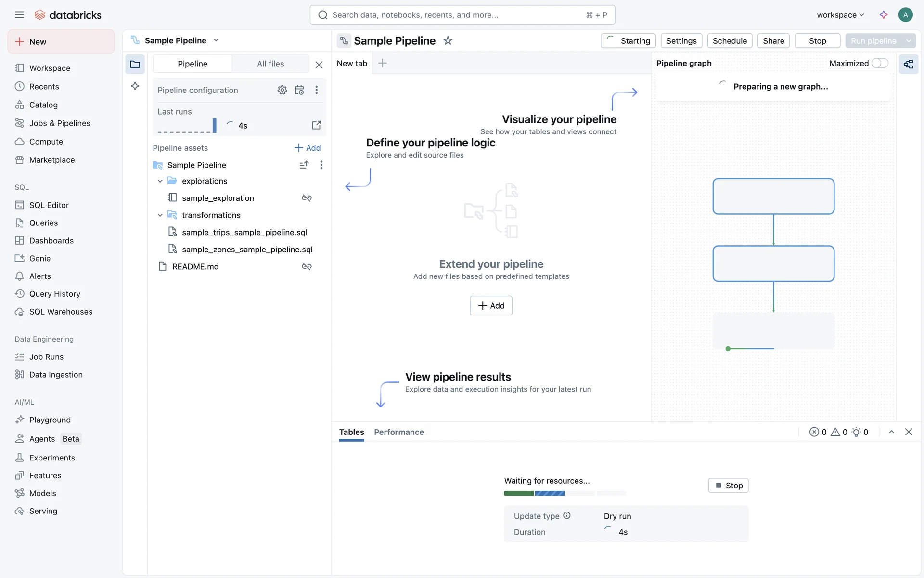Click the Settings button in header
Image resolution: width=924 pixels, height=578 pixels.
click(x=681, y=41)
